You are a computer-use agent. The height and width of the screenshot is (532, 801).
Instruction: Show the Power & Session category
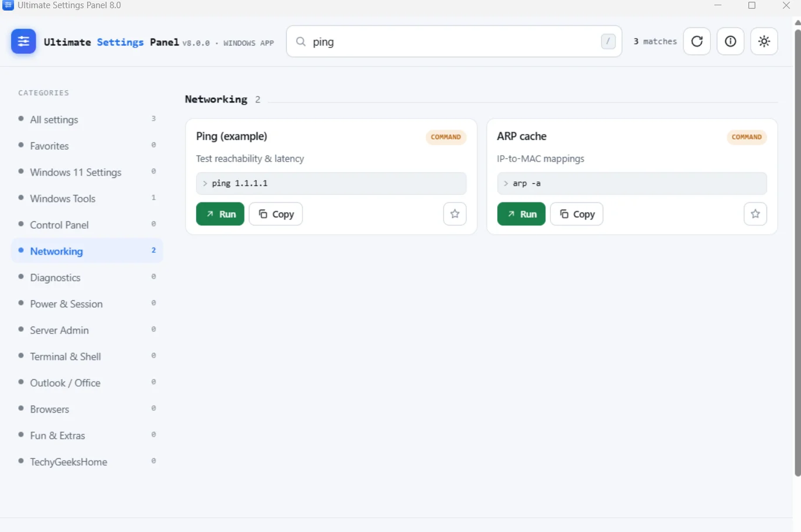coord(87,304)
